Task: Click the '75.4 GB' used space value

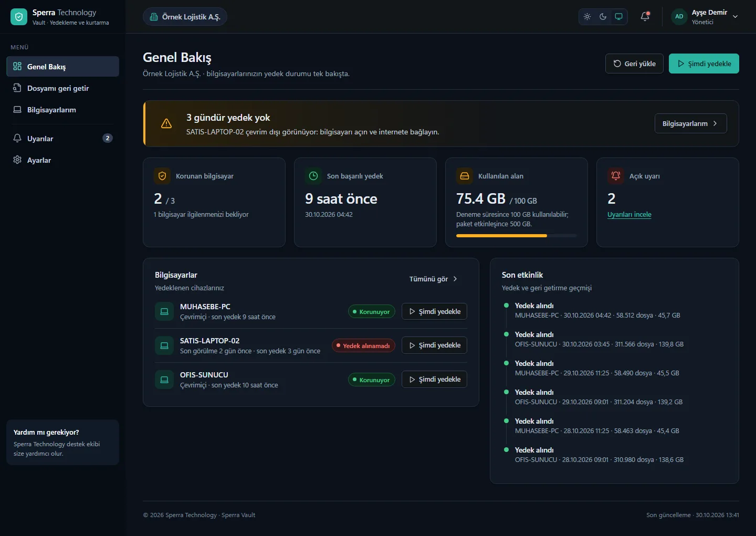Action: 481,198
